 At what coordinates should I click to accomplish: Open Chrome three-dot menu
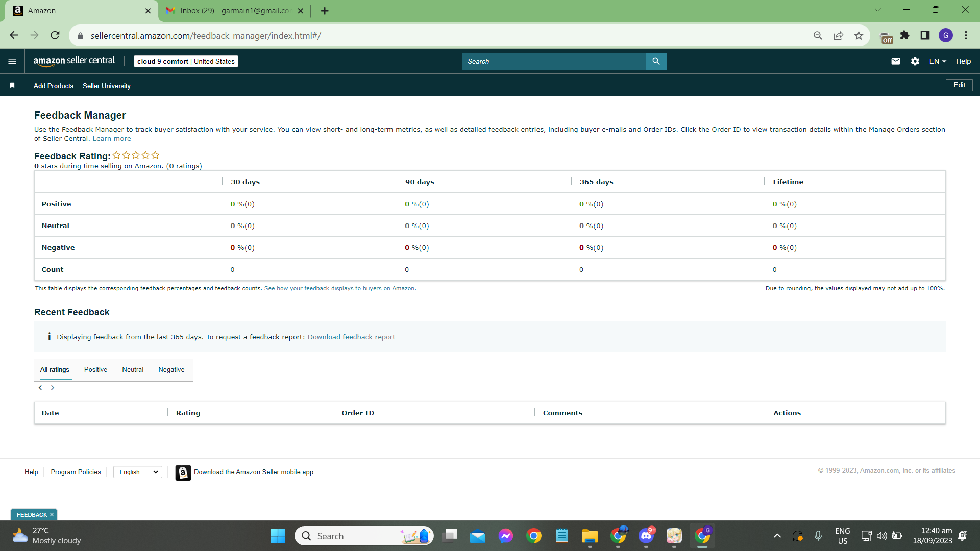[x=966, y=35]
